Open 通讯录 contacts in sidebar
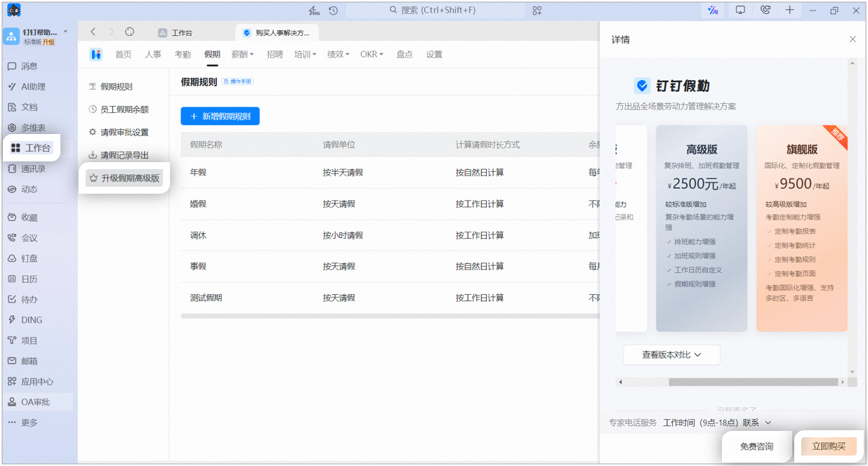This screenshot has height=466, width=868. [x=27, y=168]
